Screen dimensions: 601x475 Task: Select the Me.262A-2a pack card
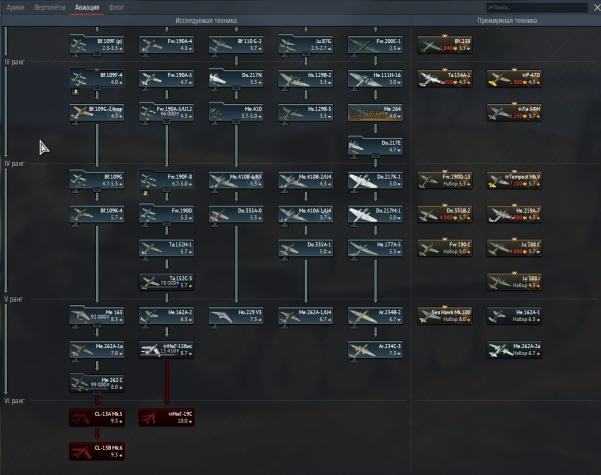coord(514,350)
